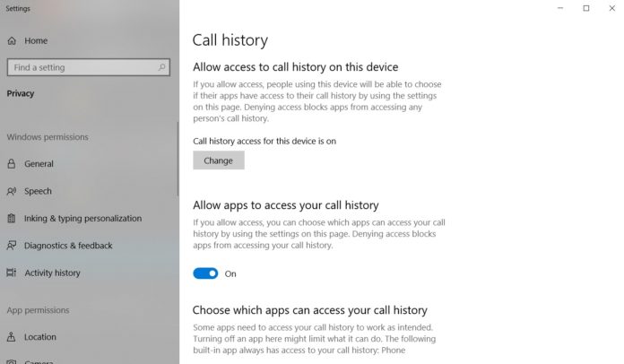Click the Privacy section heading
This screenshot has width=624, height=364.
tap(21, 93)
